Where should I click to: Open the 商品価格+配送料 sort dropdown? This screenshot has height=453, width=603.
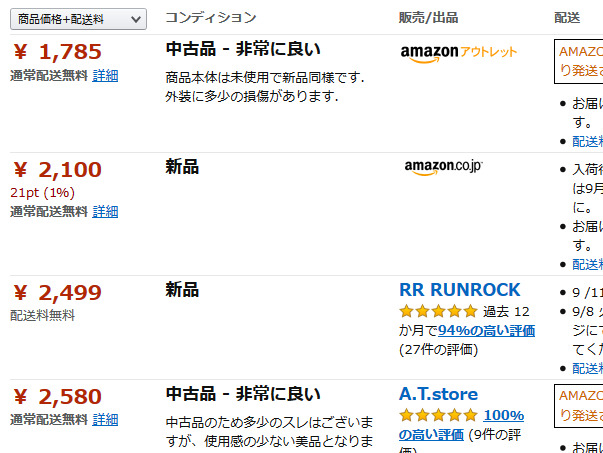tap(77, 18)
